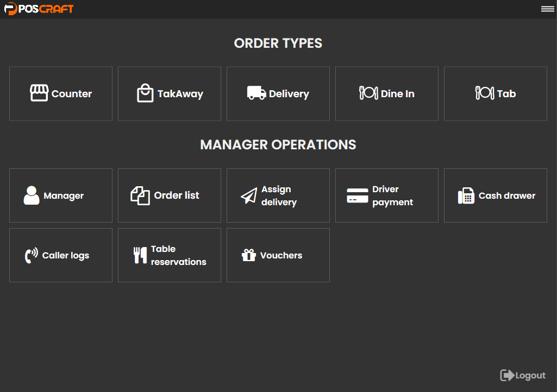Open the hamburger menu at top right
Screen dimensions: 557x392
tap(547, 9)
